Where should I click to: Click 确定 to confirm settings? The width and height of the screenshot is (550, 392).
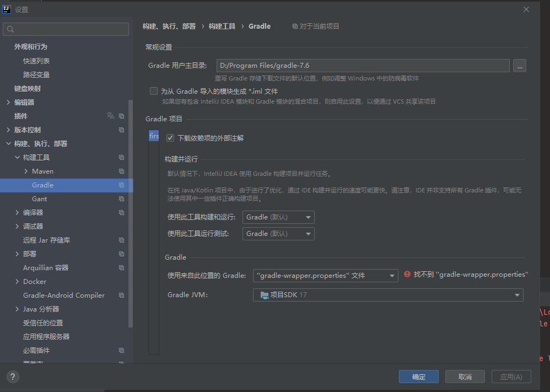[x=419, y=377]
